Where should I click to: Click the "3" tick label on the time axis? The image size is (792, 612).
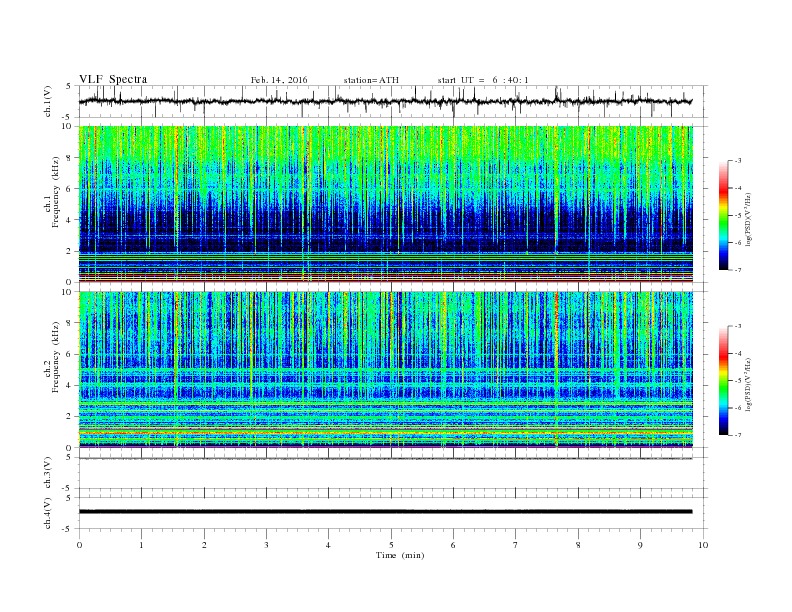[x=266, y=545]
